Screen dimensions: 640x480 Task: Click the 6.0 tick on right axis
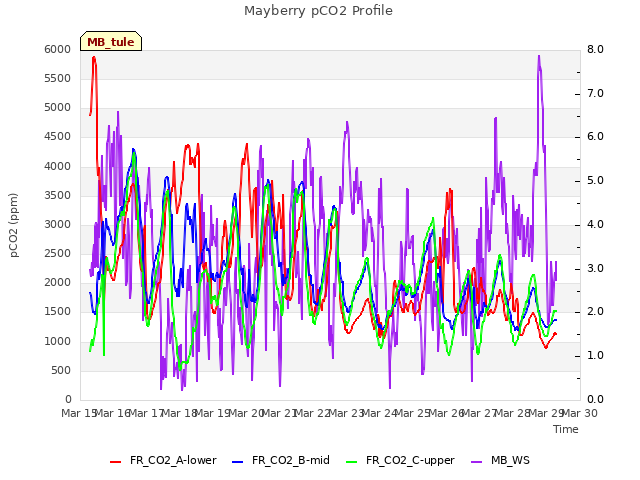click(595, 137)
